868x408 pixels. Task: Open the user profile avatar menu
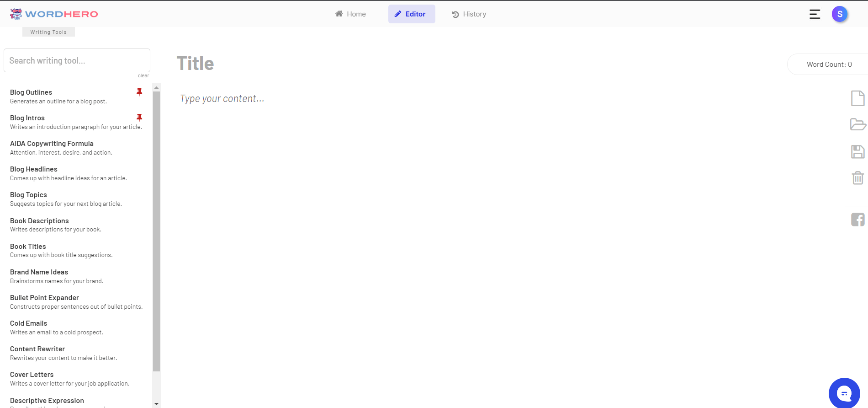(839, 14)
